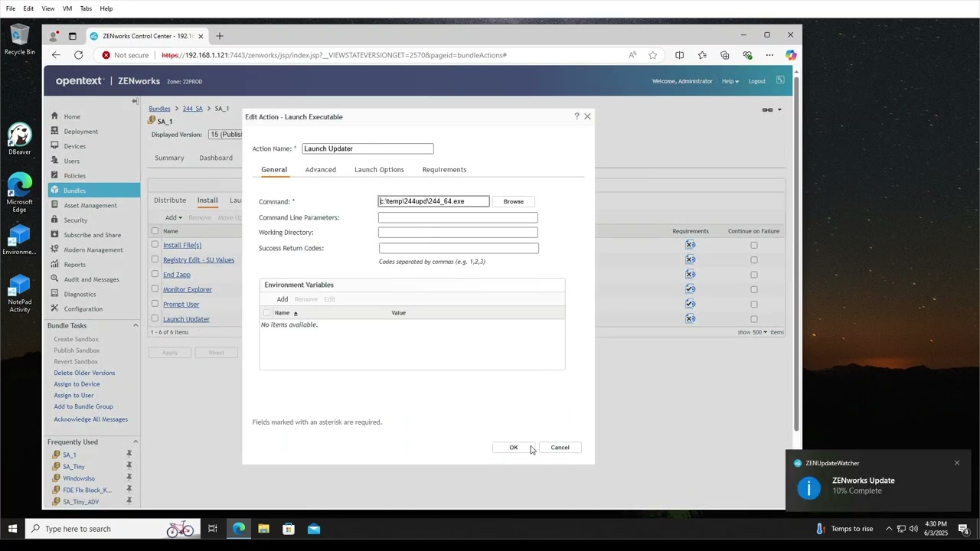The image size is (980, 551).
Task: Open the Summary tab behind dialog
Action: click(x=169, y=158)
